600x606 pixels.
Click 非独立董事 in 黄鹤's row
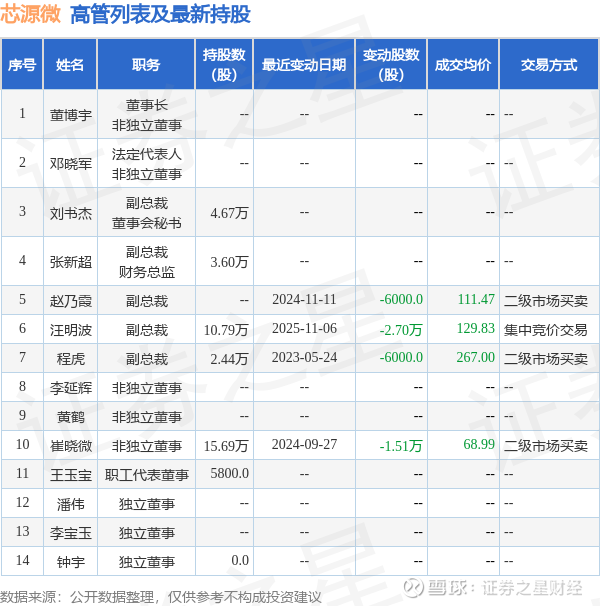[147, 417]
